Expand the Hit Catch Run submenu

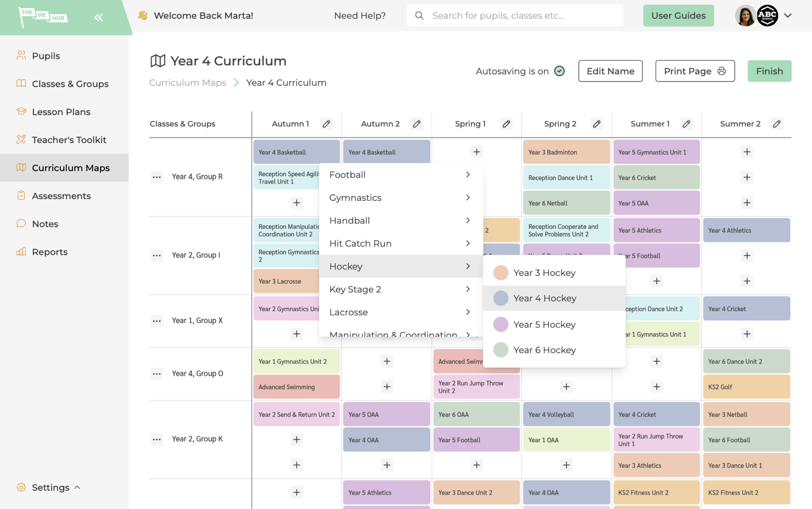coord(401,244)
